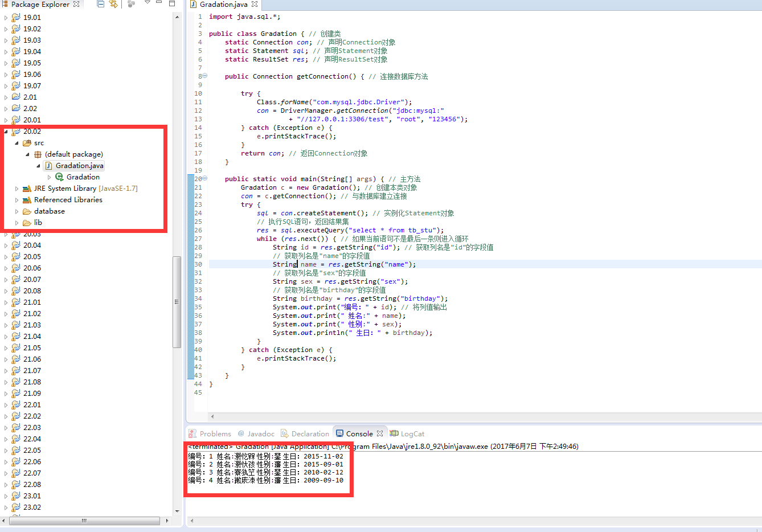Click the 2.01 project icon
This screenshot has width=762, height=532.
pyautogui.click(x=16, y=97)
